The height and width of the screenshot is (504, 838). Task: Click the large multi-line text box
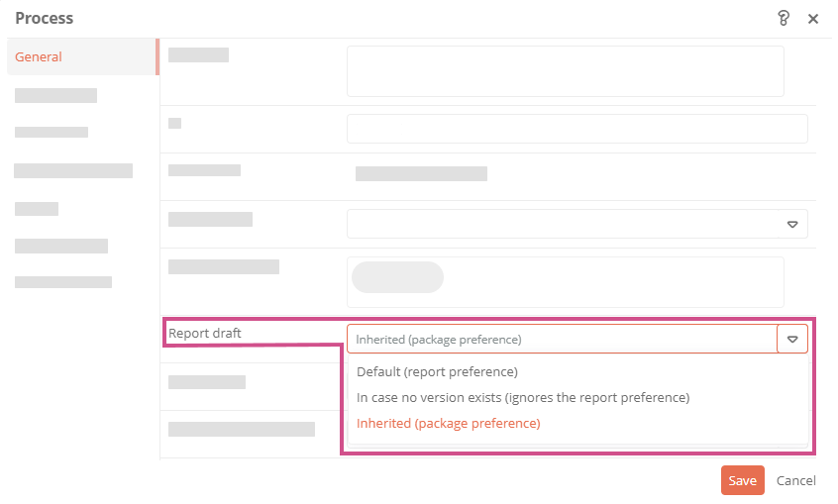(565, 71)
